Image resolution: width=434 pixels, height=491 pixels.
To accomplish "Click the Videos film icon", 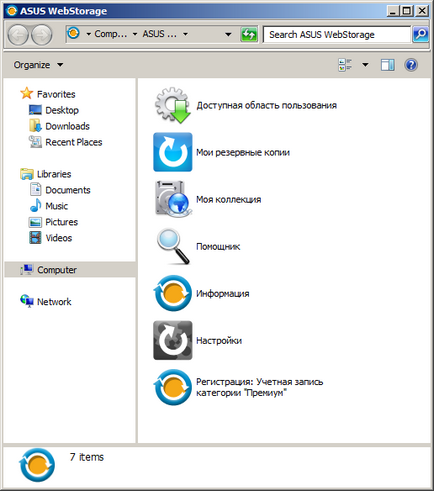I will click(35, 238).
